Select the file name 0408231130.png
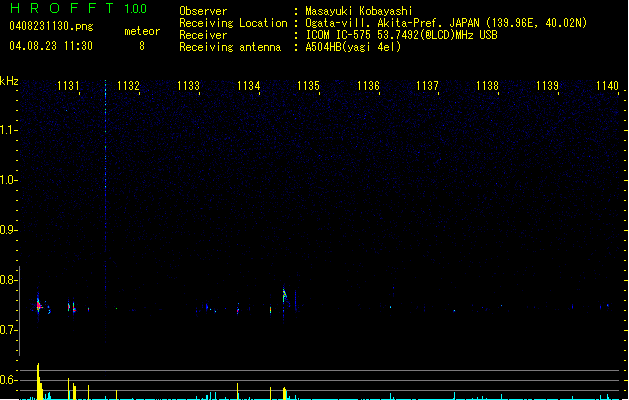This screenshot has height=400, width=629. click(51, 26)
